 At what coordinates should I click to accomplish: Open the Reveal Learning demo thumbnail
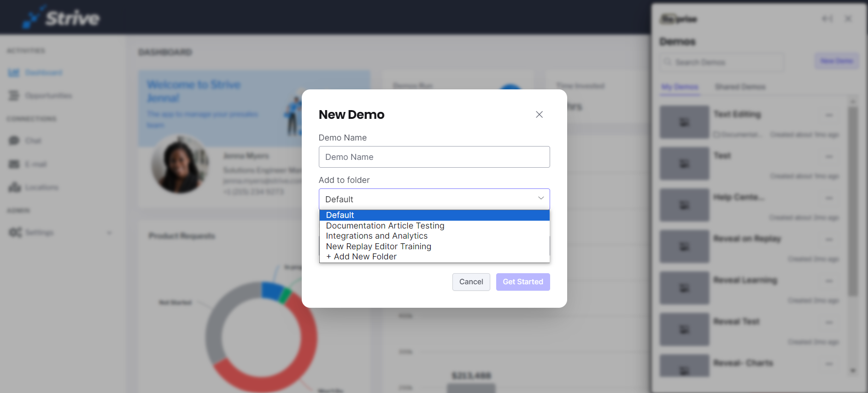tap(685, 288)
